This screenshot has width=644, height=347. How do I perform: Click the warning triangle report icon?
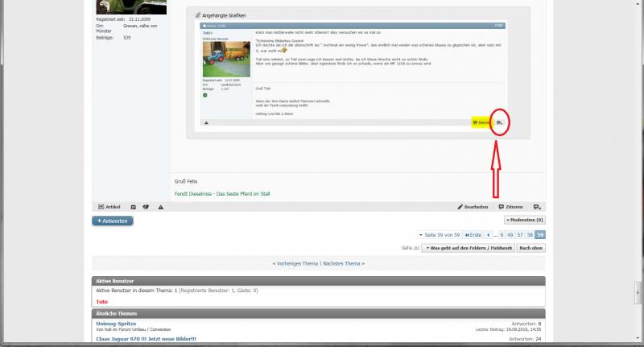click(161, 207)
